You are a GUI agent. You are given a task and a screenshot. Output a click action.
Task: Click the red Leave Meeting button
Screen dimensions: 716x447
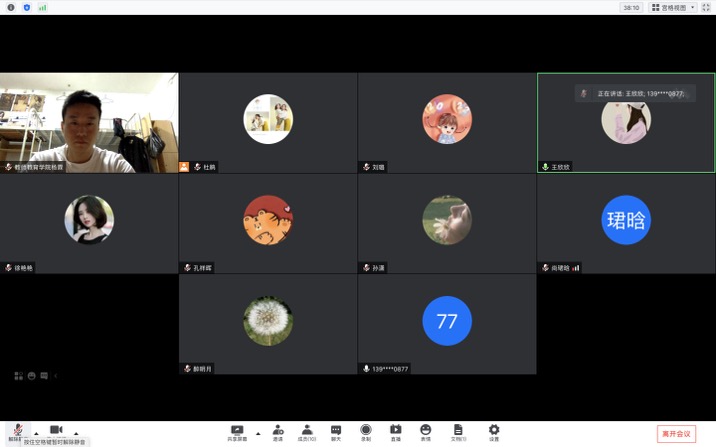point(677,433)
